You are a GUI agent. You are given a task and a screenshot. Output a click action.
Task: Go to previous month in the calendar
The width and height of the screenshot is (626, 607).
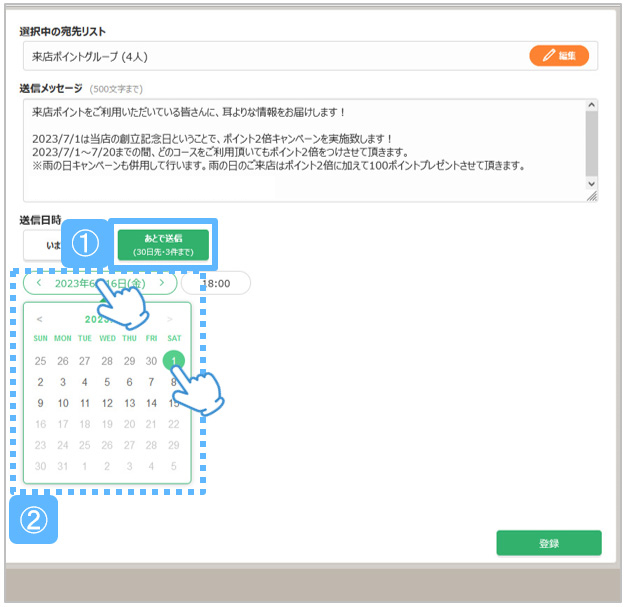tap(40, 320)
